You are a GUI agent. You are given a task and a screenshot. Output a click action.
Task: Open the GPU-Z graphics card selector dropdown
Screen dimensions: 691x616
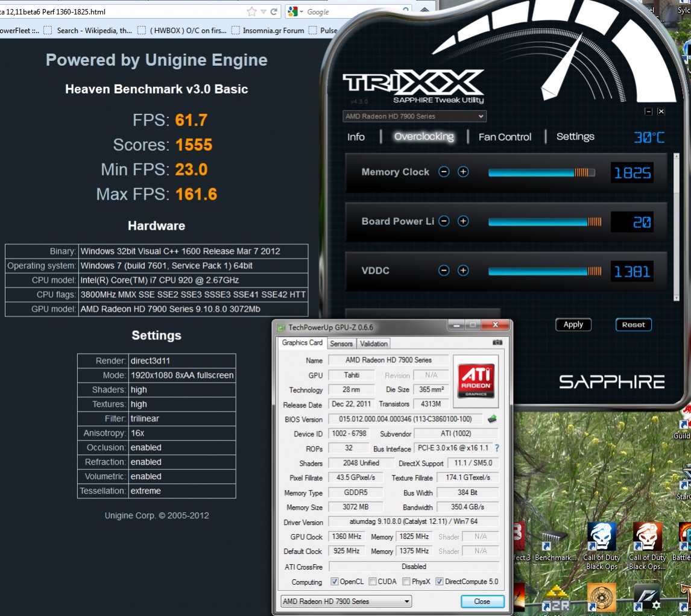(346, 602)
